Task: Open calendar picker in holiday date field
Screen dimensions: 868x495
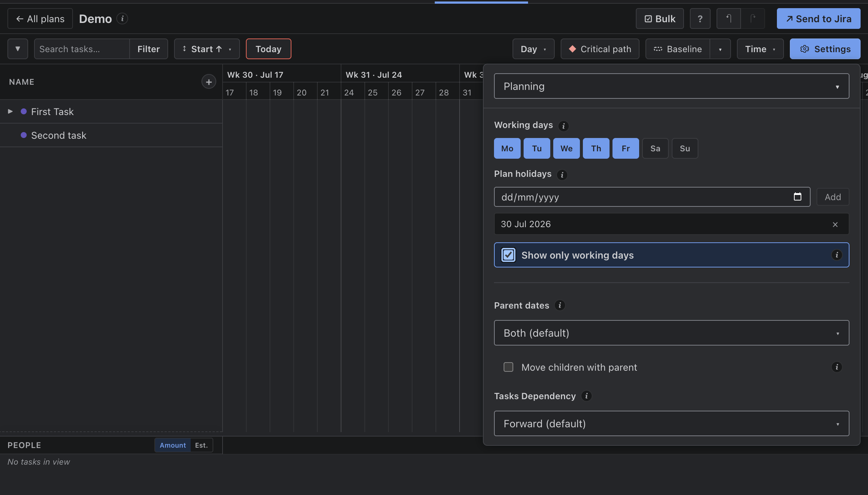Action: (797, 197)
